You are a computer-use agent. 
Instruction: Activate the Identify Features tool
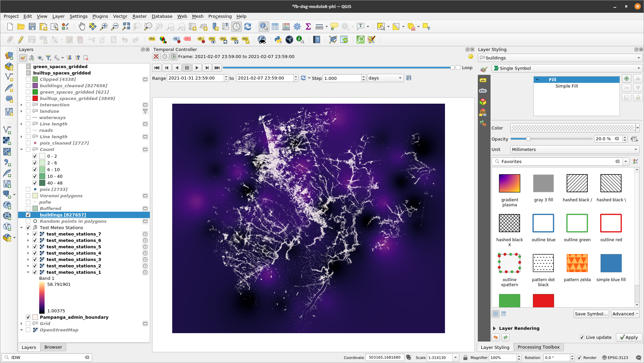264,27
